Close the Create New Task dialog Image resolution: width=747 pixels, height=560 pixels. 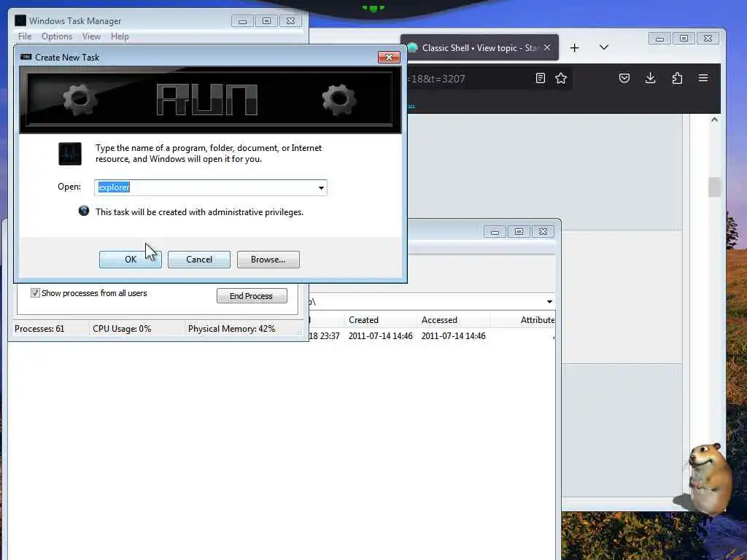(x=389, y=57)
